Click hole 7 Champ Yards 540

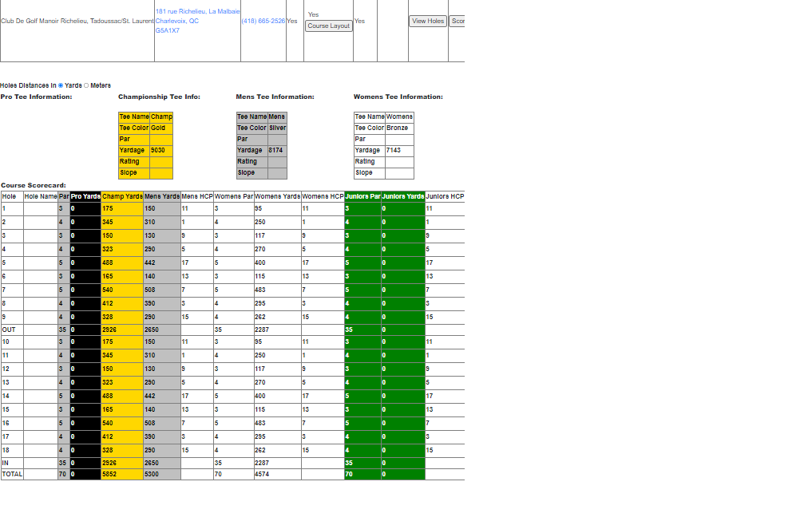[x=108, y=290]
